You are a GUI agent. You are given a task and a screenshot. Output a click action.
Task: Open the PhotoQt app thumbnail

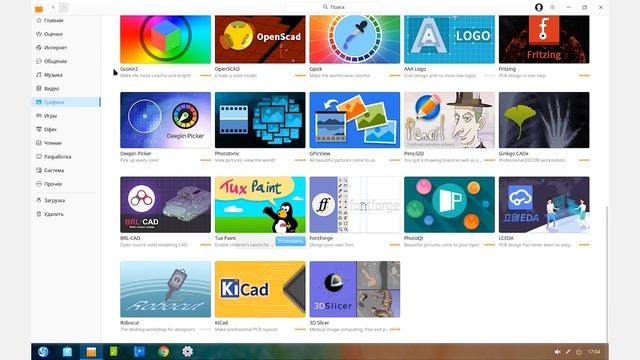[449, 204]
